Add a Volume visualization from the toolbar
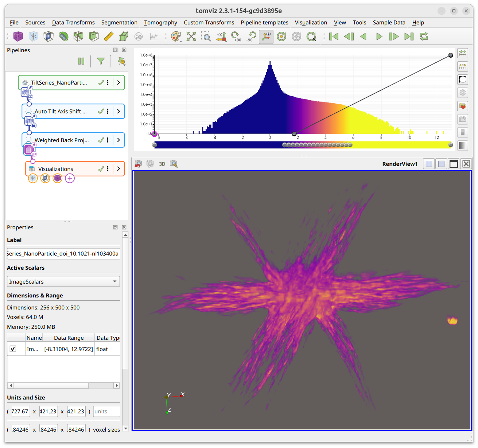 pyautogui.click(x=18, y=36)
